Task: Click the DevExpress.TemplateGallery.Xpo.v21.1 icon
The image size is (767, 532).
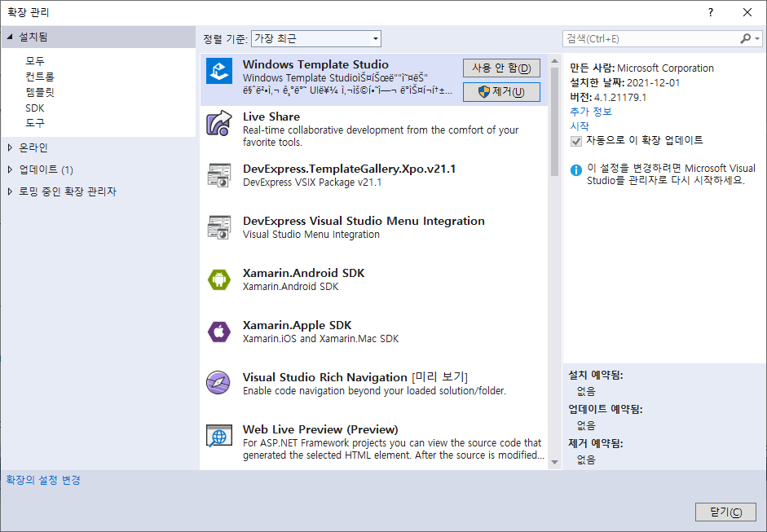Action: coord(218,175)
